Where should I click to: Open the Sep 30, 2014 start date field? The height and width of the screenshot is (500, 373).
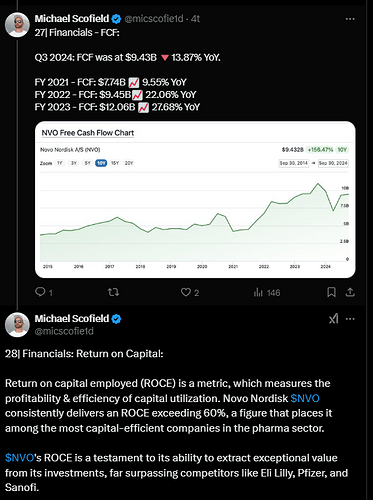coord(294,163)
